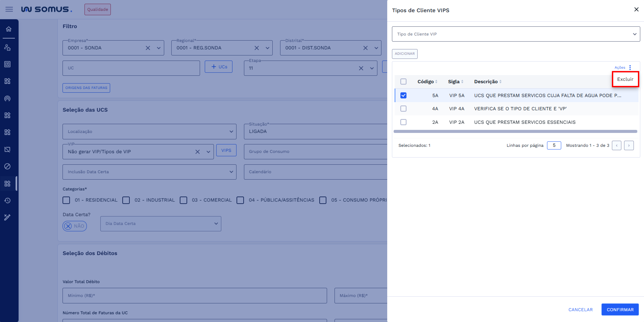
Task: Click the home icon in sidebar
Action: click(9, 29)
